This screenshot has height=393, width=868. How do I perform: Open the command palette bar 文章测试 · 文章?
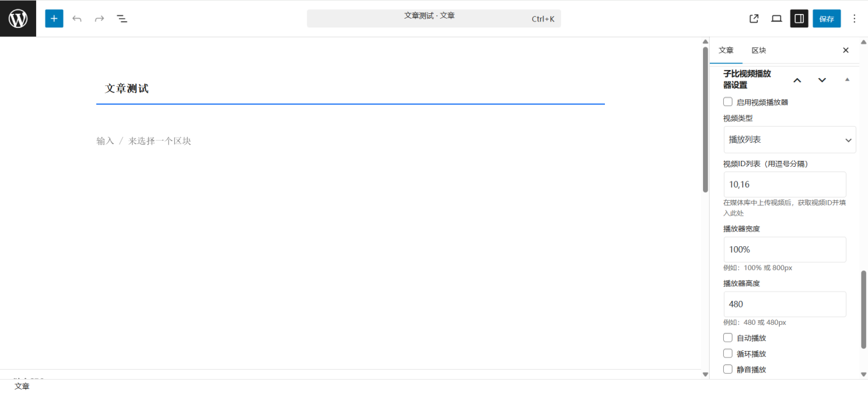click(x=433, y=19)
